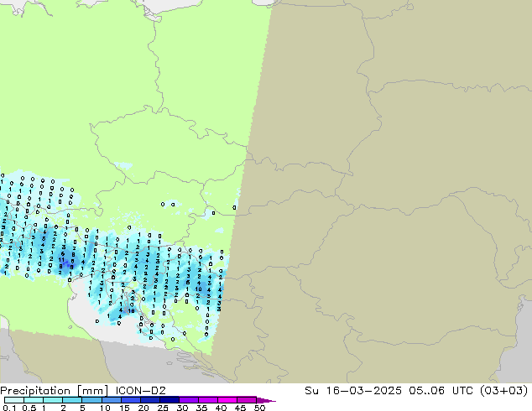Click the above-50 mm legend arrow tip
Image resolution: width=532 pixels, height=411 pixels.
(266, 400)
